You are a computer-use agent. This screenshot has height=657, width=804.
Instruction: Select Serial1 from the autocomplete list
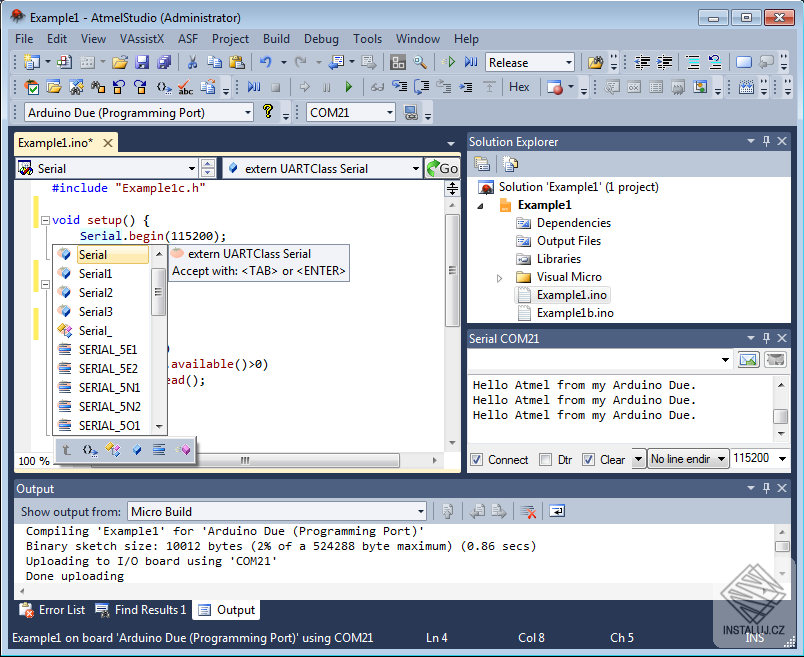click(x=96, y=274)
